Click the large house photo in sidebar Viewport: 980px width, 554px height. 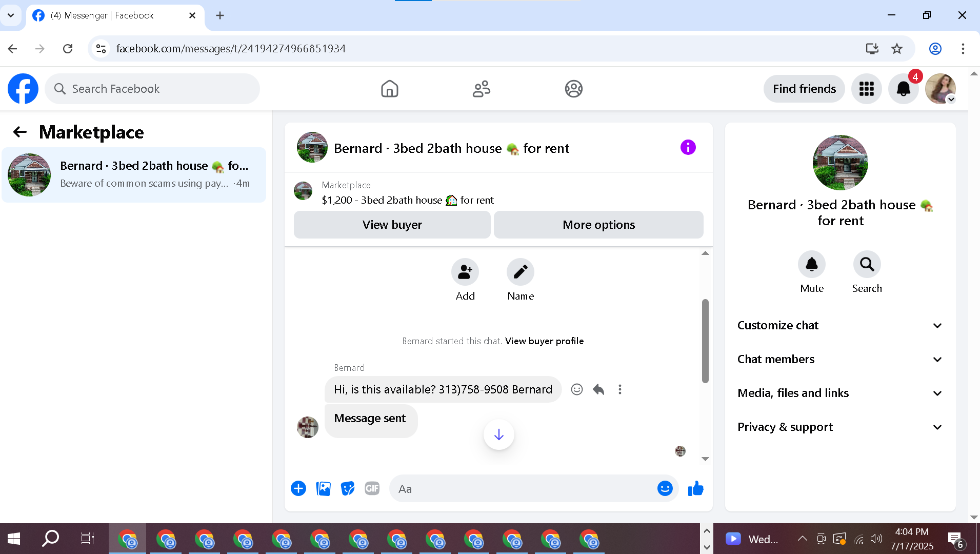coord(840,163)
